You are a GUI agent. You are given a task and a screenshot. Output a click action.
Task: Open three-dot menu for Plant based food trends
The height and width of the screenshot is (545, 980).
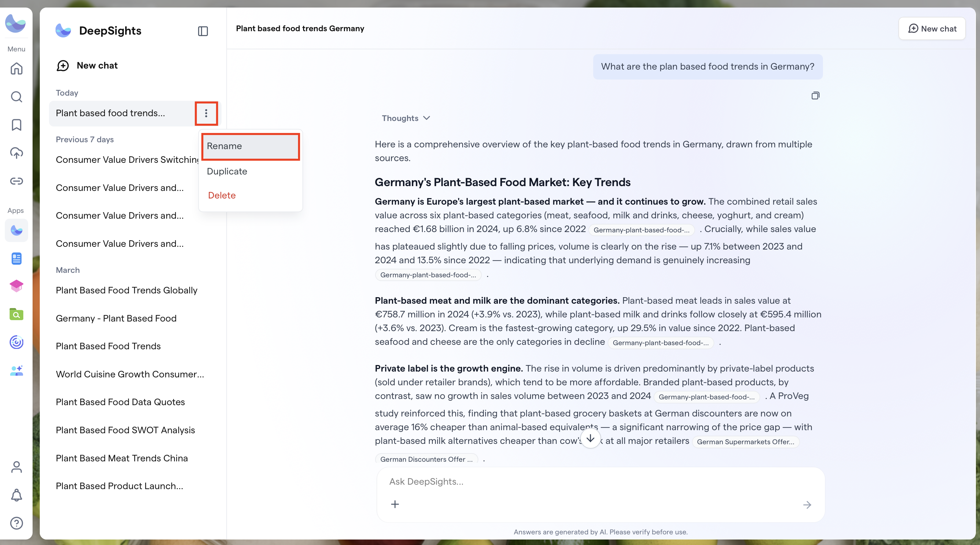click(206, 113)
